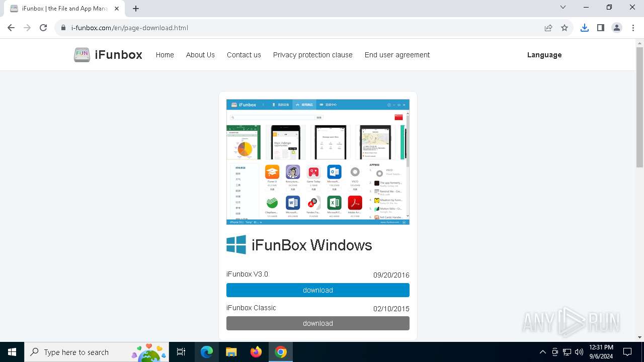Open the Home menu item
644x362 pixels.
click(165, 55)
